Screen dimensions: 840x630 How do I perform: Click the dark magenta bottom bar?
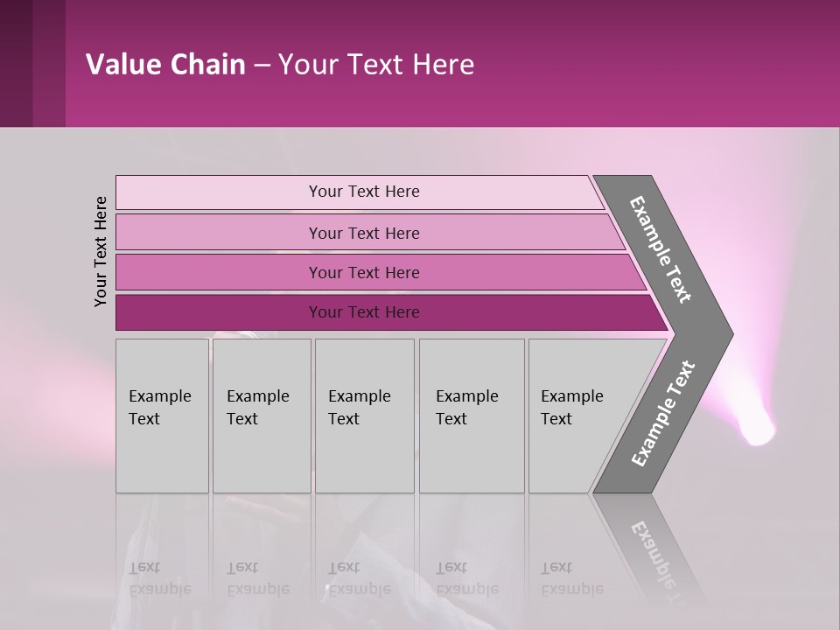point(363,312)
